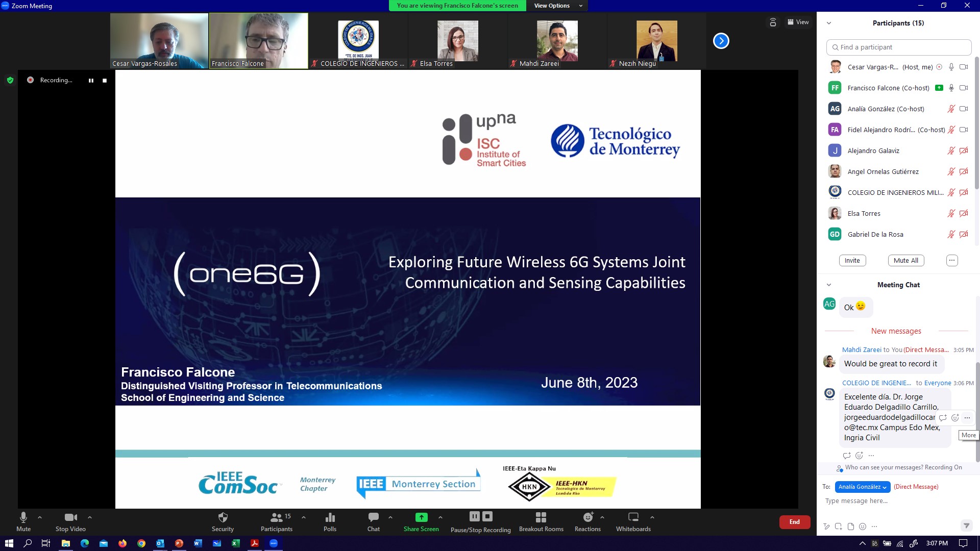This screenshot has height=551, width=980.
Task: Open the Reactions menu
Action: click(x=587, y=521)
